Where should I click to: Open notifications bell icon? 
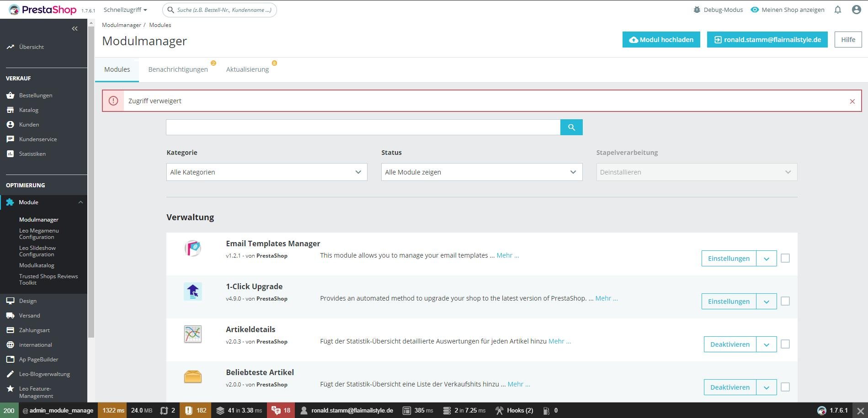838,10
